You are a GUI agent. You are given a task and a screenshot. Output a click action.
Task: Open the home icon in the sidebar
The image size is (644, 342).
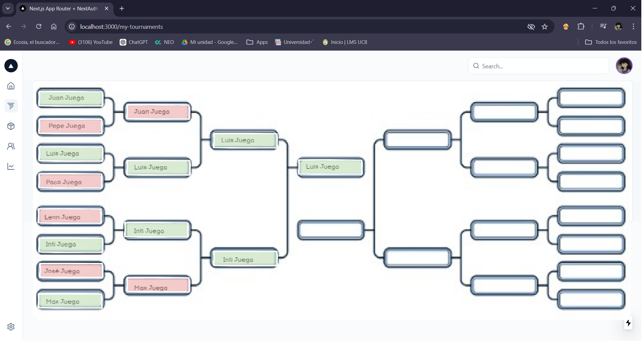pyautogui.click(x=11, y=86)
